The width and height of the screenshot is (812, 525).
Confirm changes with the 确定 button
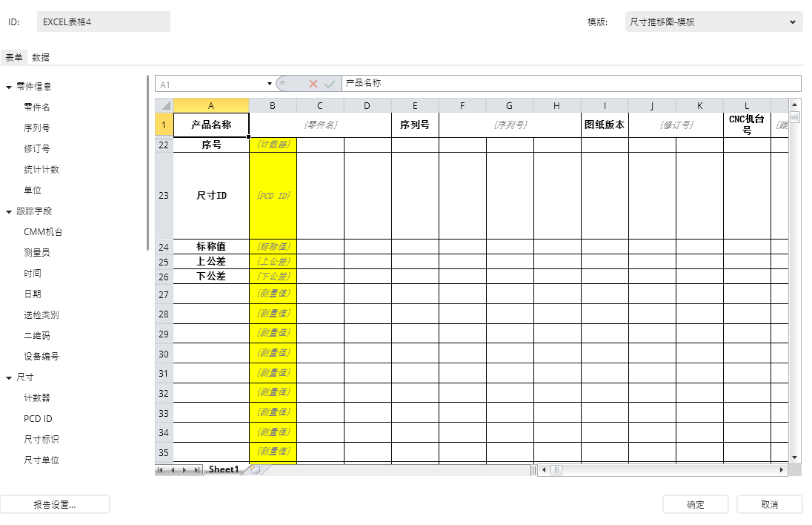[695, 503]
